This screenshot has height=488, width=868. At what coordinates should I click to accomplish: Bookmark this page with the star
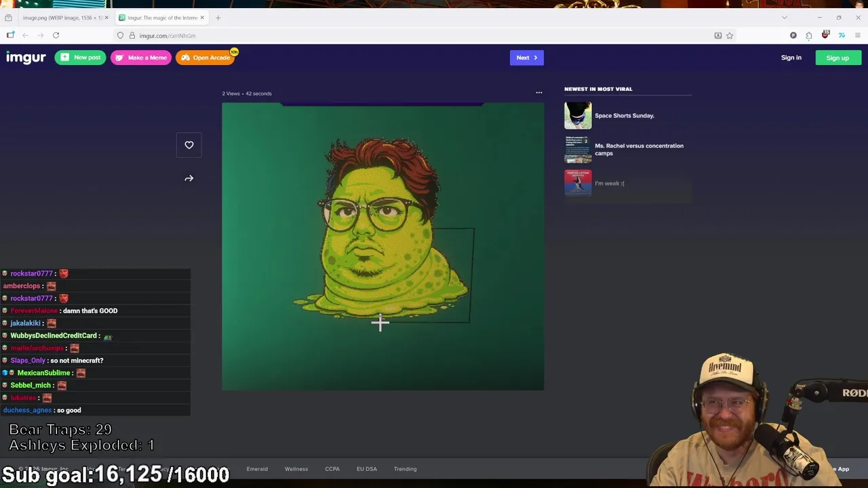(x=730, y=35)
